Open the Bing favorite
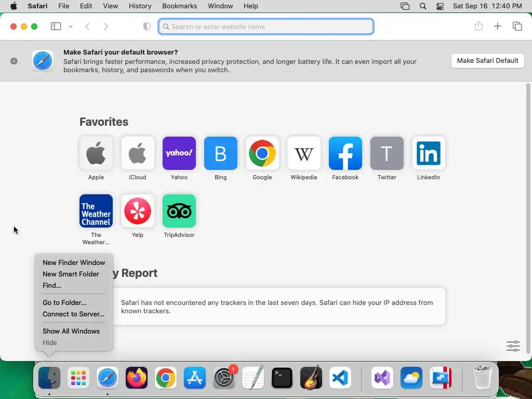This screenshot has width=532, height=399. [220, 153]
